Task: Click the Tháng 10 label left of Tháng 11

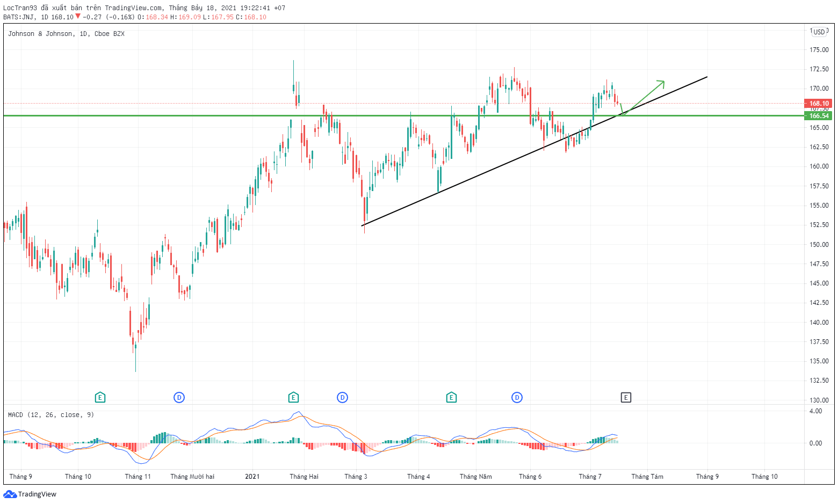Action: pos(78,477)
